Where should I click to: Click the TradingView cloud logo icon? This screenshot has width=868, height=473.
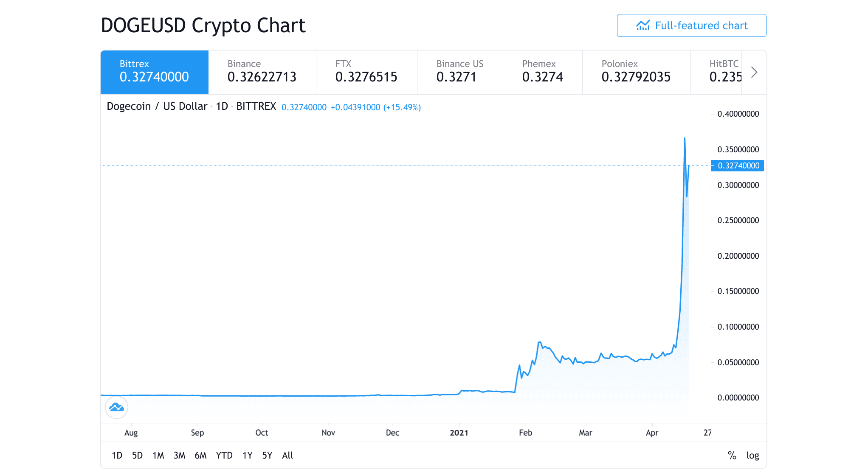point(116,407)
